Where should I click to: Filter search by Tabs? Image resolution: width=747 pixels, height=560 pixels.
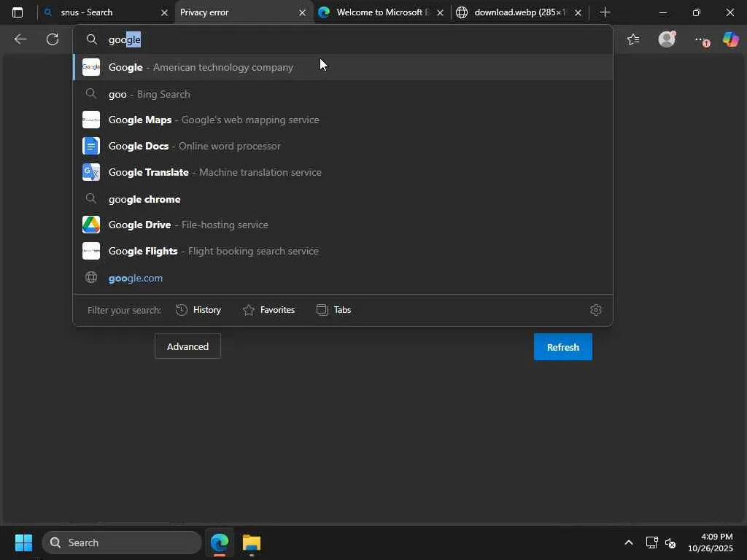point(333,310)
